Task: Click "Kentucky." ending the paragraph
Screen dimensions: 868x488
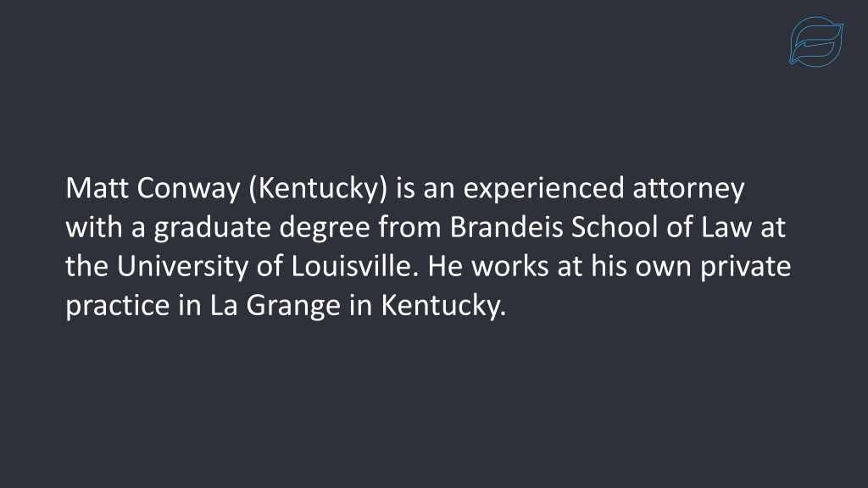Action: pyautogui.click(x=443, y=305)
